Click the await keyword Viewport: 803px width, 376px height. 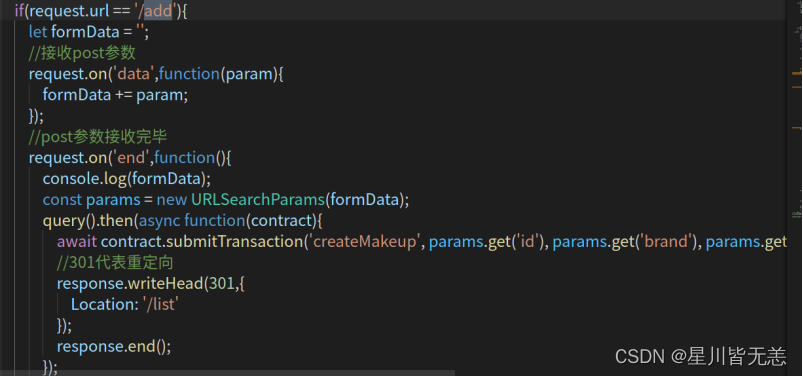click(77, 242)
